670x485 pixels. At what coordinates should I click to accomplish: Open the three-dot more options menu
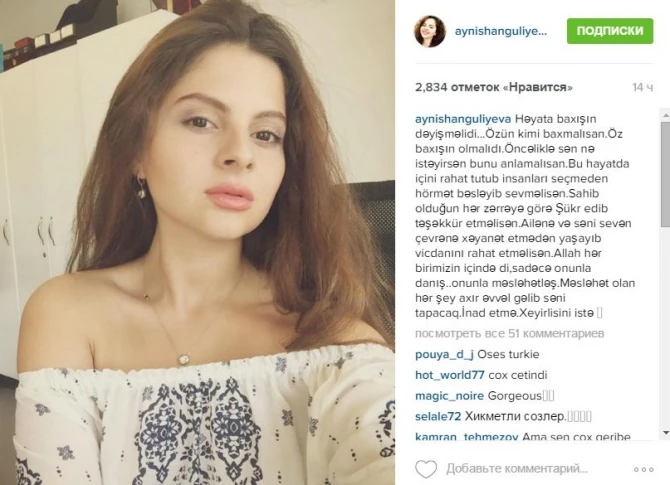tap(644, 470)
